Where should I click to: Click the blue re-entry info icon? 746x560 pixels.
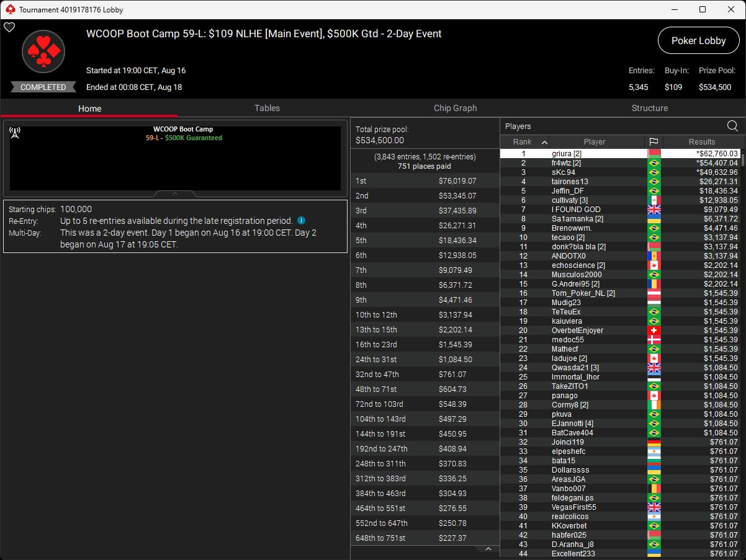tap(301, 221)
